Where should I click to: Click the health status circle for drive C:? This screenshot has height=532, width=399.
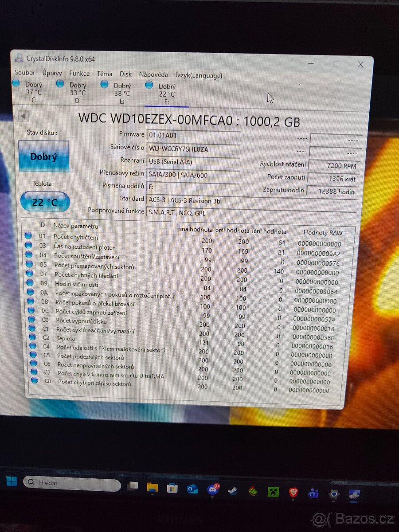[17, 83]
